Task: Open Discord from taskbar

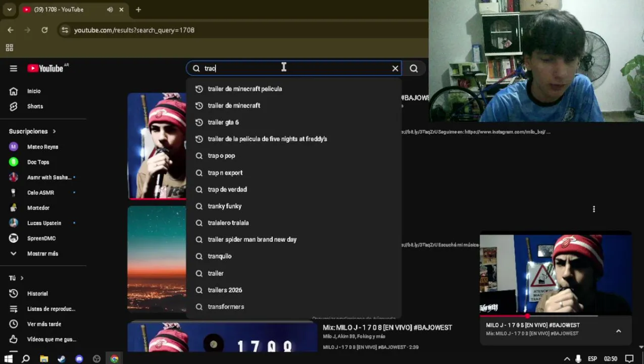Action: point(79,359)
